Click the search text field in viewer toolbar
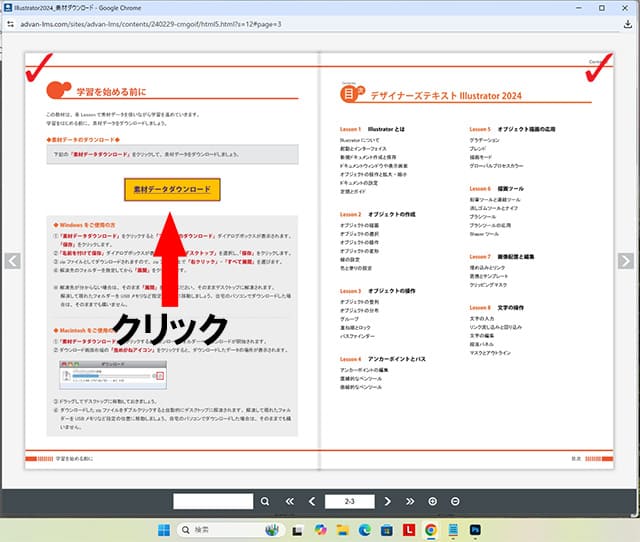This screenshot has width=640, height=542. [x=213, y=501]
